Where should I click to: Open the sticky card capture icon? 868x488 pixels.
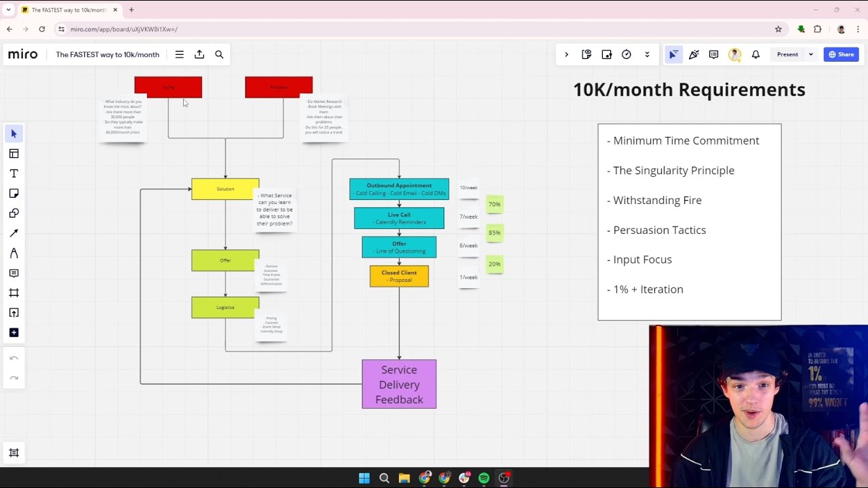pos(606,54)
